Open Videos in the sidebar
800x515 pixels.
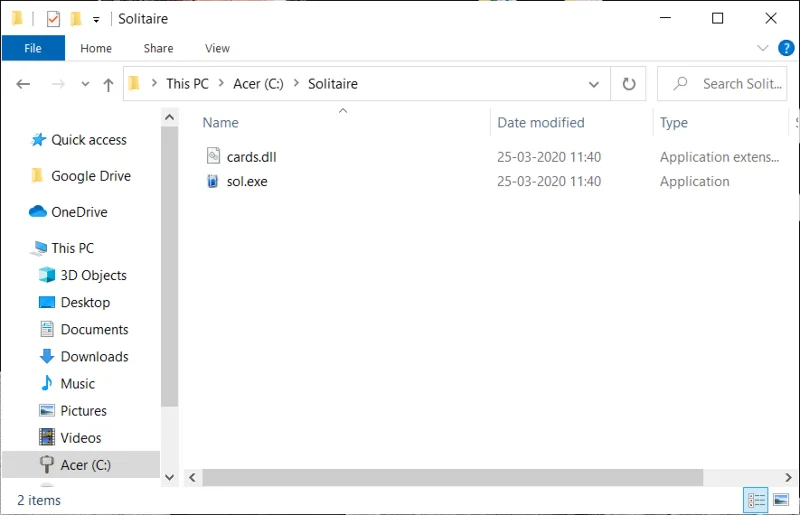[81, 437]
